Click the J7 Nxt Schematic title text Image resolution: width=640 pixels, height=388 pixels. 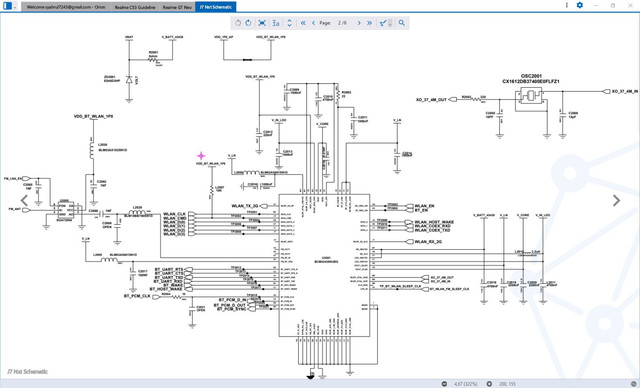(27, 372)
